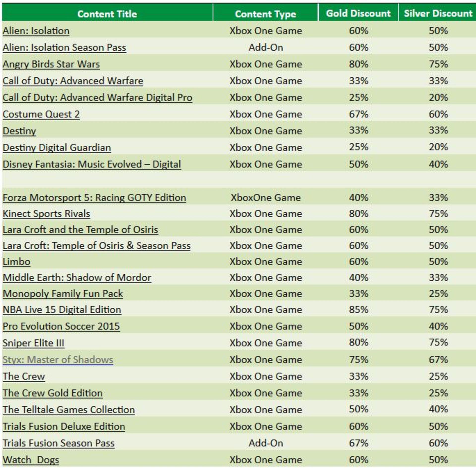Select the 60% silver discount for Trials Fusion Season Pass
The height and width of the screenshot is (468, 476).
click(439, 443)
